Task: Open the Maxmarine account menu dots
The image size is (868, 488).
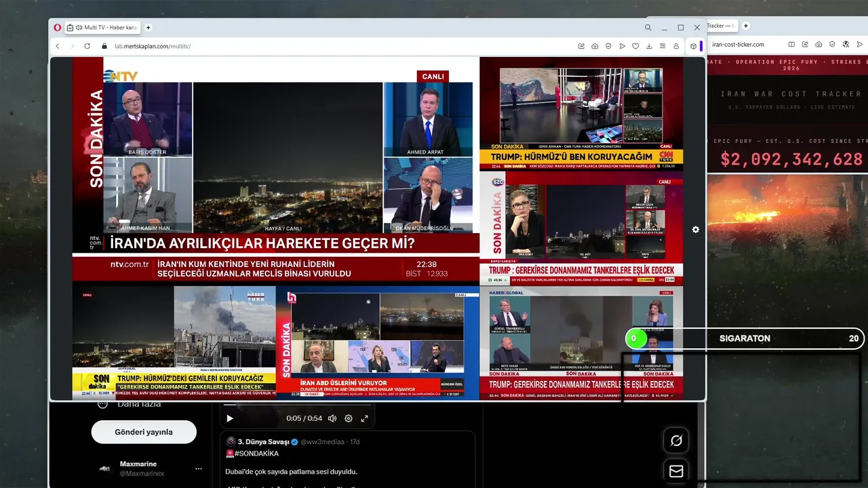Action: (199, 468)
